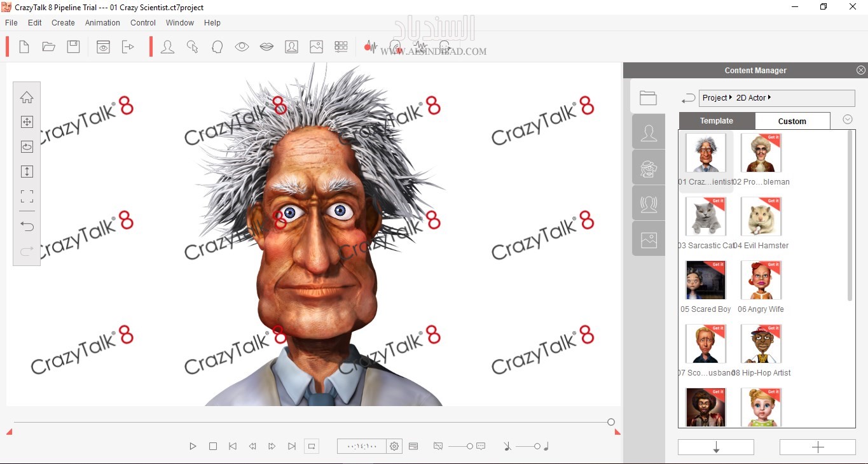The height and width of the screenshot is (464, 868).
Task: Expand the 2D Actor path arrow
Action: coord(769,97)
